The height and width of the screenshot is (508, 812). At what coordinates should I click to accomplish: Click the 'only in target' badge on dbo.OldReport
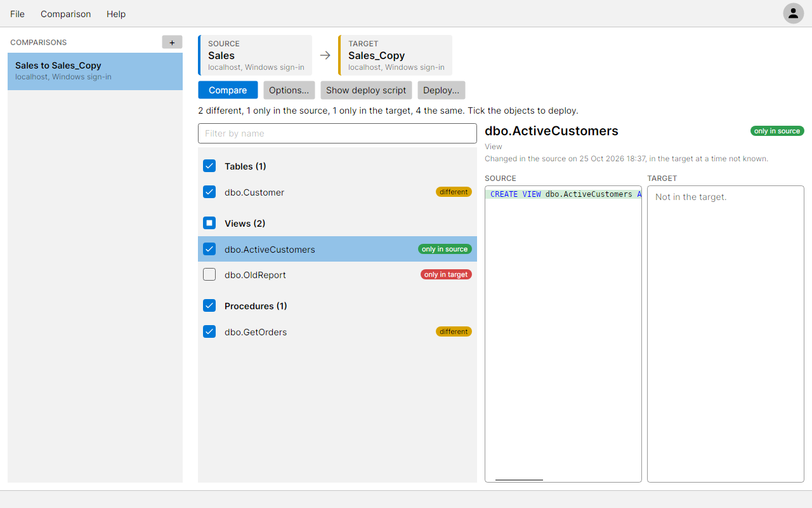coord(446,274)
